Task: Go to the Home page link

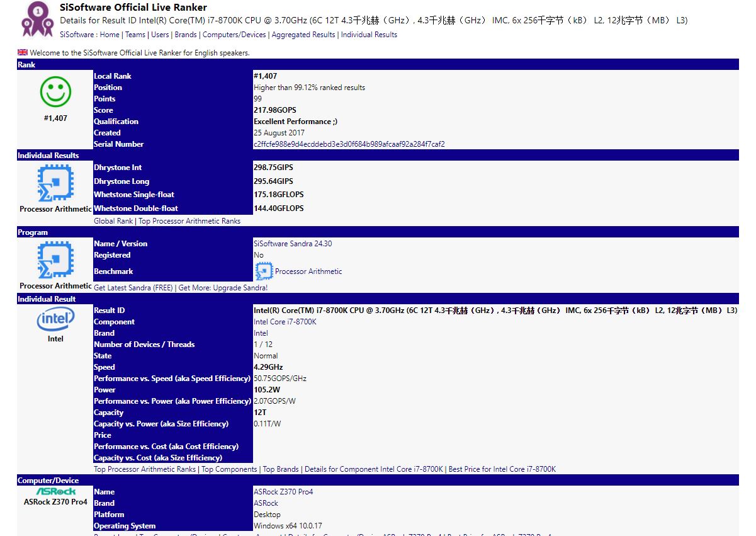Action: tap(110, 35)
